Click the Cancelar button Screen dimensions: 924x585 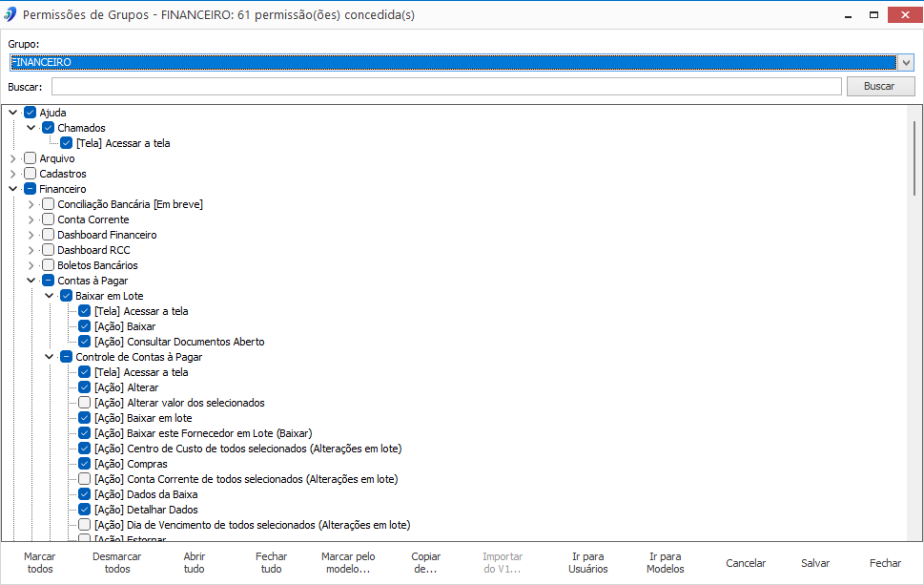pos(746,563)
